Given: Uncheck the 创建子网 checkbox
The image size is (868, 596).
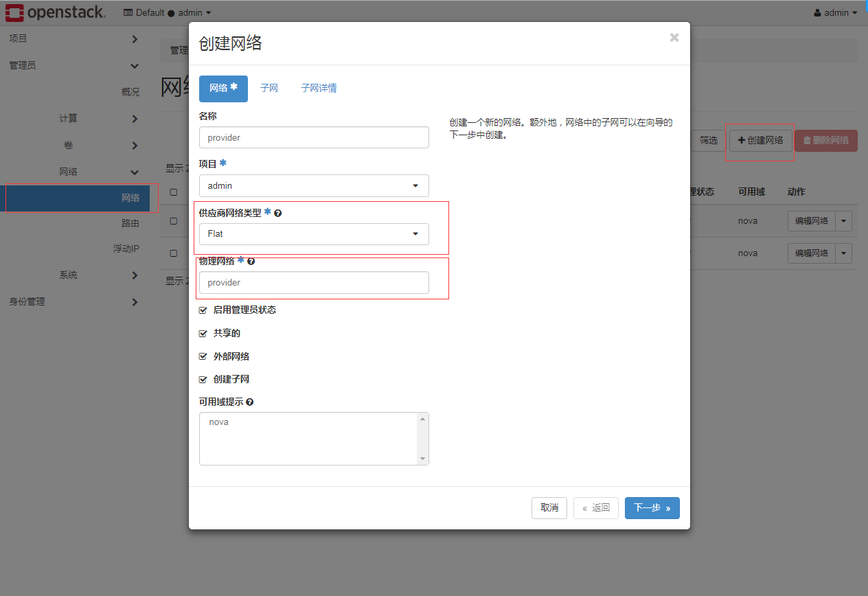Looking at the screenshot, I should coord(203,378).
